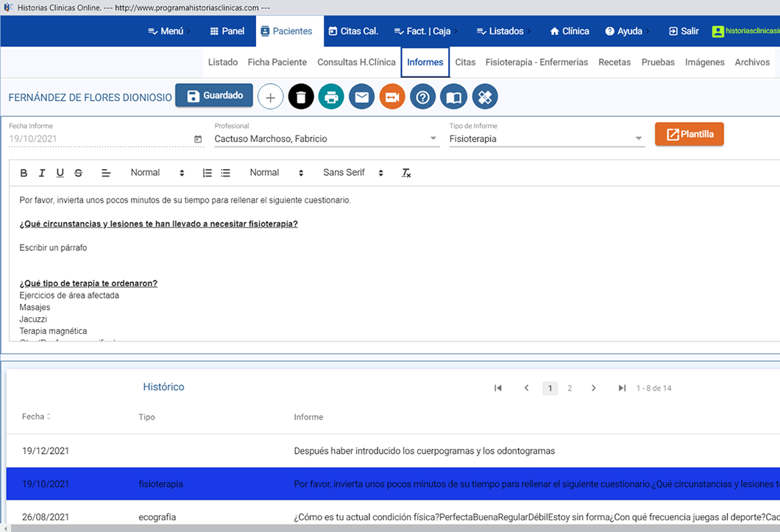The width and height of the screenshot is (780, 532).
Task: Open the Citas Cal. menu
Action: point(353,31)
